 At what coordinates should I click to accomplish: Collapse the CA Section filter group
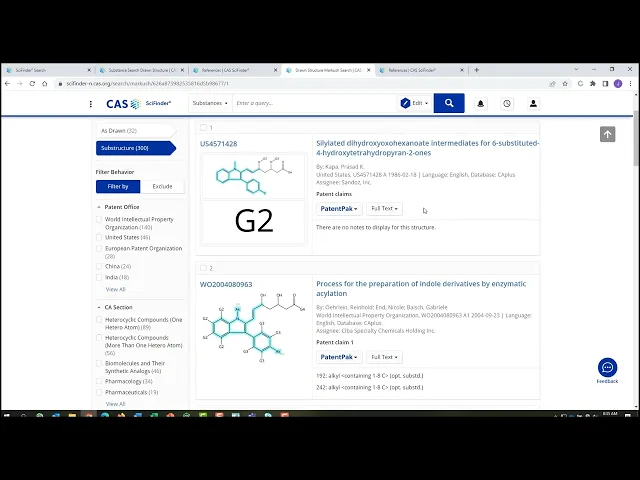click(99, 307)
